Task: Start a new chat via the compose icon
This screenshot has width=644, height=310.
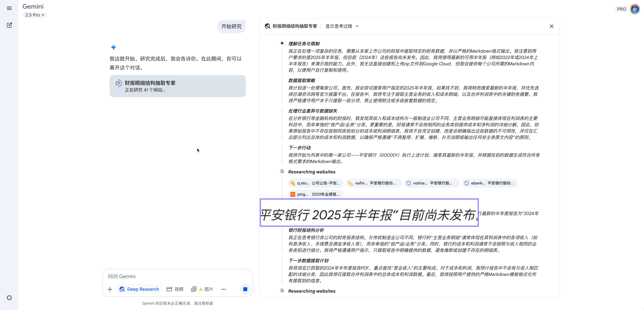Action: [9, 25]
